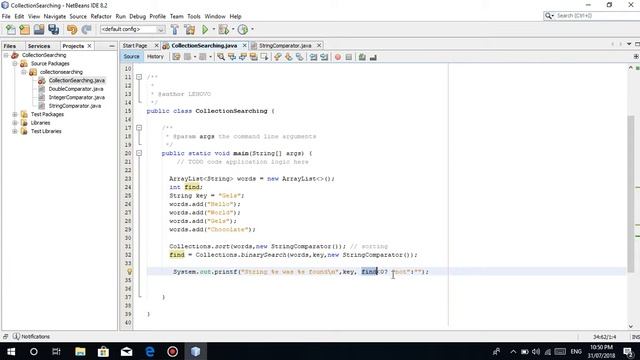The image size is (640, 360).
Task: Click the Redo toolbar icon
Action: point(86,29)
